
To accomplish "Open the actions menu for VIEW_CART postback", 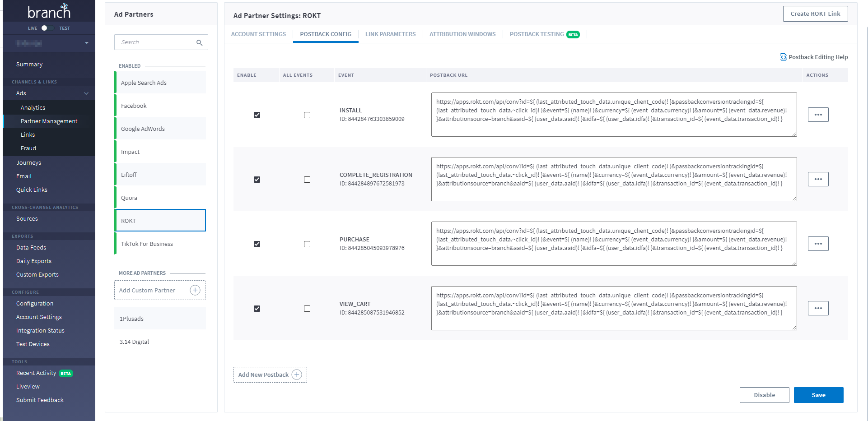I will (x=818, y=308).
